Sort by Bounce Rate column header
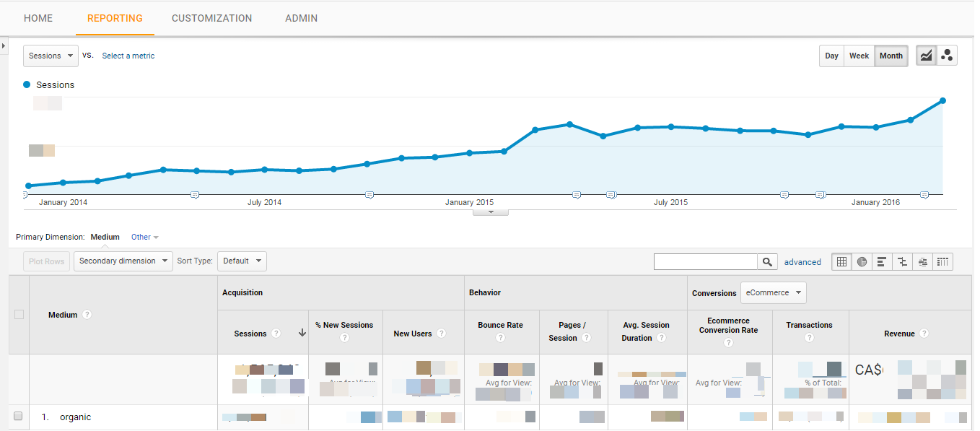The width and height of the screenshot is (980, 431). pyautogui.click(x=501, y=325)
